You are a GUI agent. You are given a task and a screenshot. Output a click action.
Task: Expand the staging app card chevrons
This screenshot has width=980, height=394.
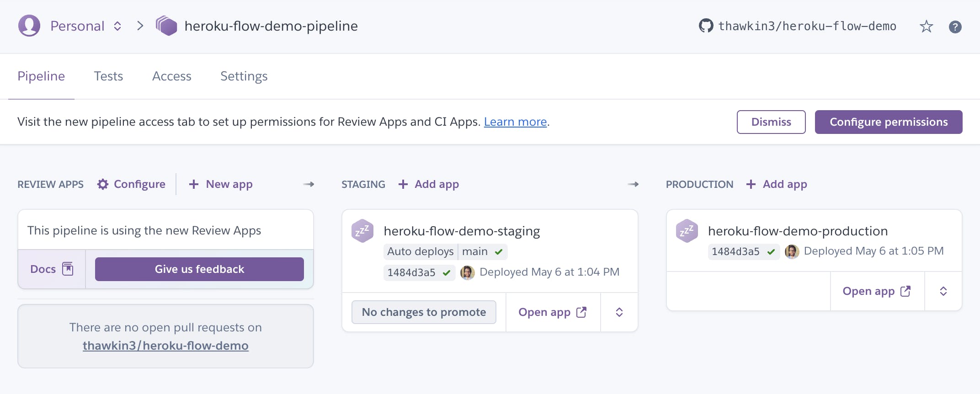[619, 312]
